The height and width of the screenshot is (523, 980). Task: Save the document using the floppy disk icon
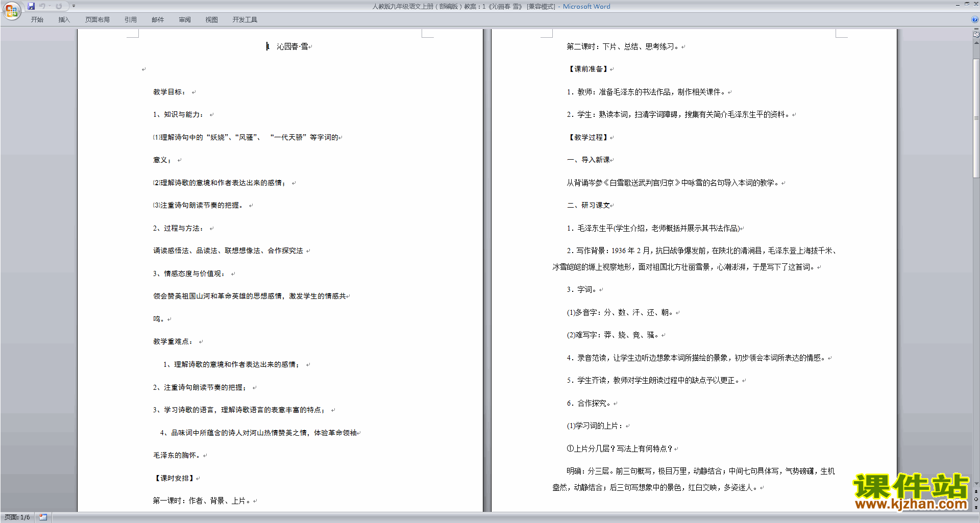tap(31, 6)
